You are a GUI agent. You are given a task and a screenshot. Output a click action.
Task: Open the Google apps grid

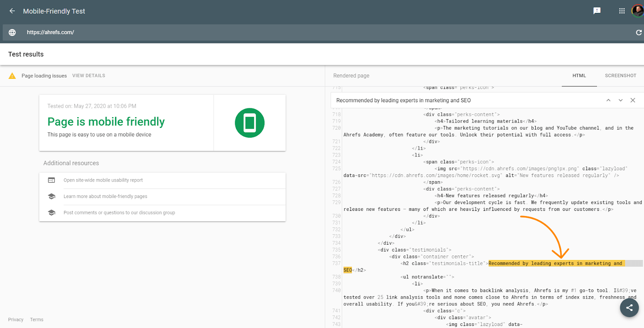[x=622, y=11]
